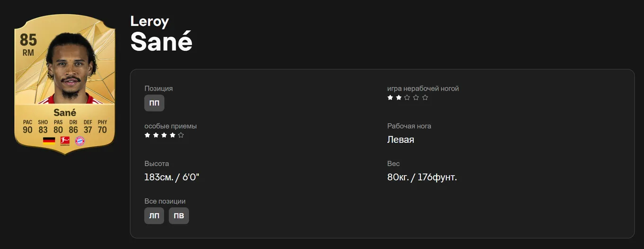
Task: Click the PAC 90 stat on card
Action: pos(28,126)
